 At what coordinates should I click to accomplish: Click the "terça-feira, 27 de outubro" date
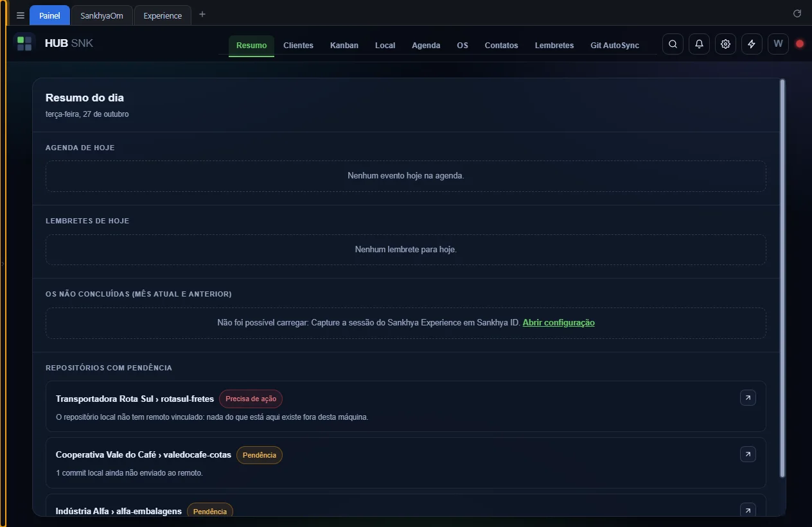[87, 114]
